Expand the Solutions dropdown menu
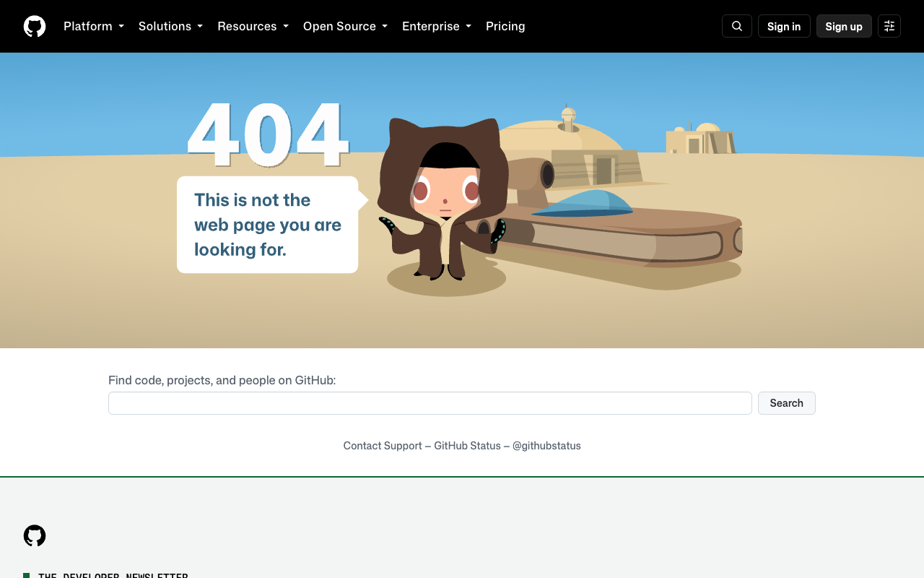The height and width of the screenshot is (578, 924). point(170,26)
